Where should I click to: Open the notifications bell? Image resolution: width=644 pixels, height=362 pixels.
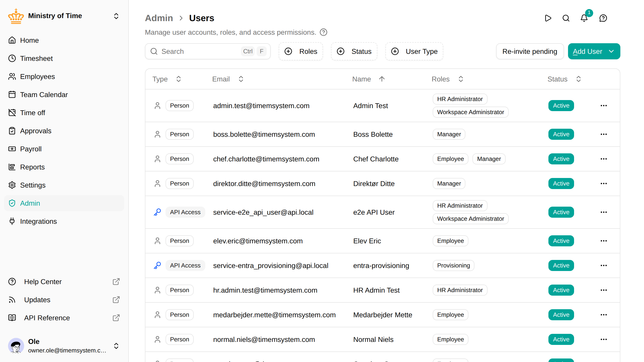click(584, 18)
